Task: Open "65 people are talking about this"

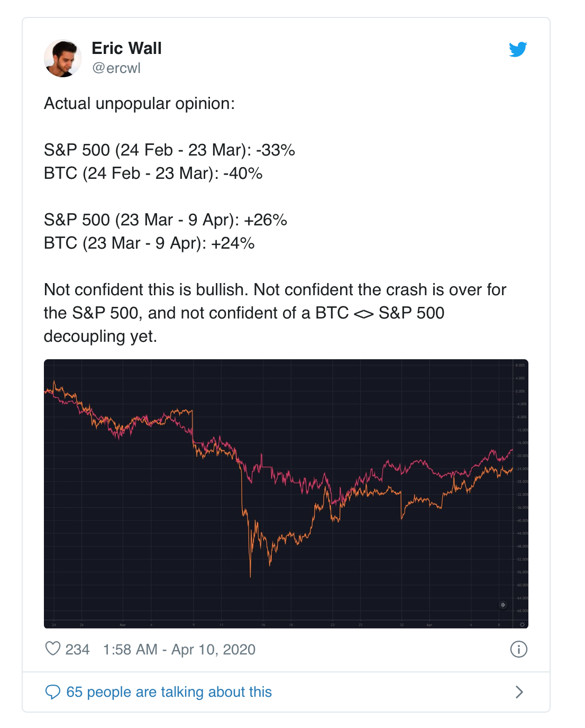Action: point(169,692)
